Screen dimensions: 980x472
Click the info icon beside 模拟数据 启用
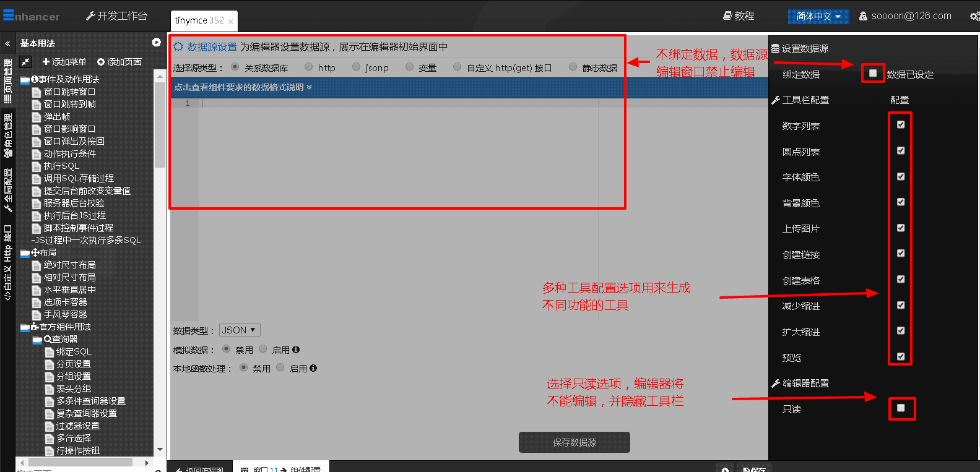click(296, 350)
